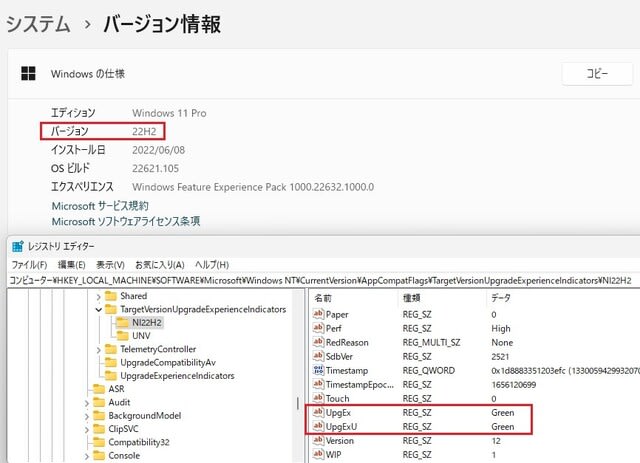Select the TimestampEpoc... value name
The width and height of the screenshot is (640, 463).
360,384
